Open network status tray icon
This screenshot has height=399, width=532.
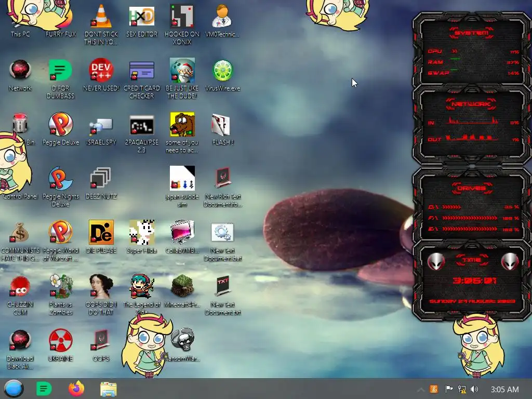coord(462,389)
